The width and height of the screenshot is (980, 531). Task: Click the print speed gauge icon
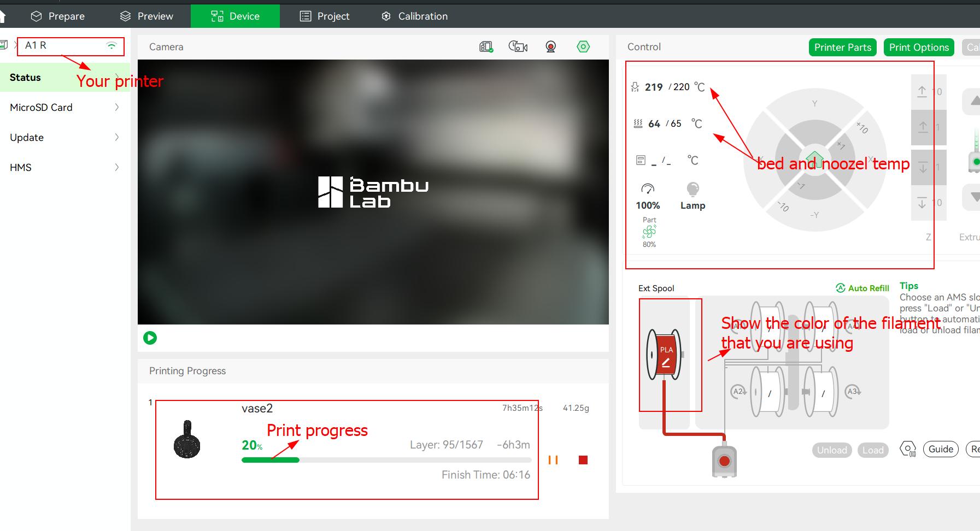(648, 189)
